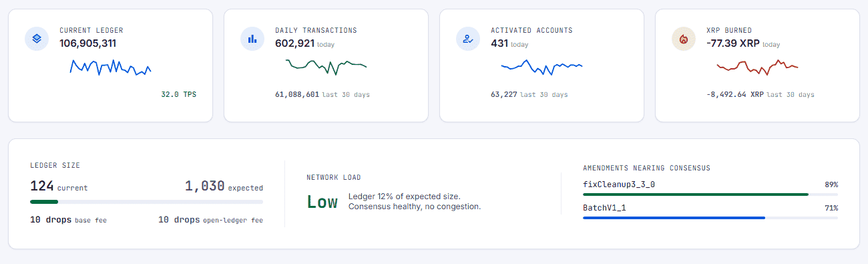Click the 431 activated accounts value

499,43
